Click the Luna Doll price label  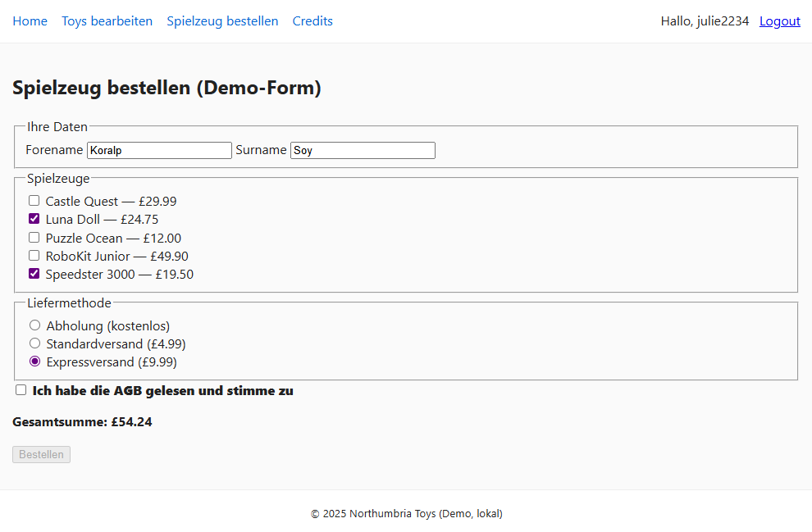[x=102, y=220]
